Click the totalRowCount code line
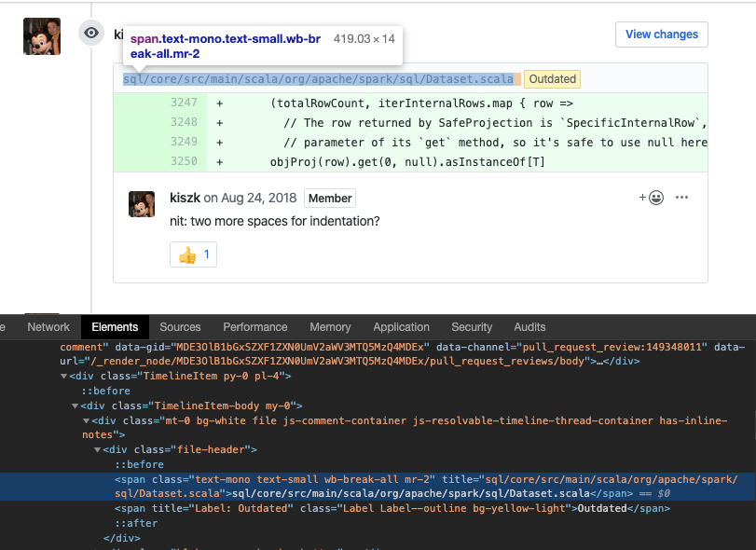The height and width of the screenshot is (550, 756). pos(422,103)
